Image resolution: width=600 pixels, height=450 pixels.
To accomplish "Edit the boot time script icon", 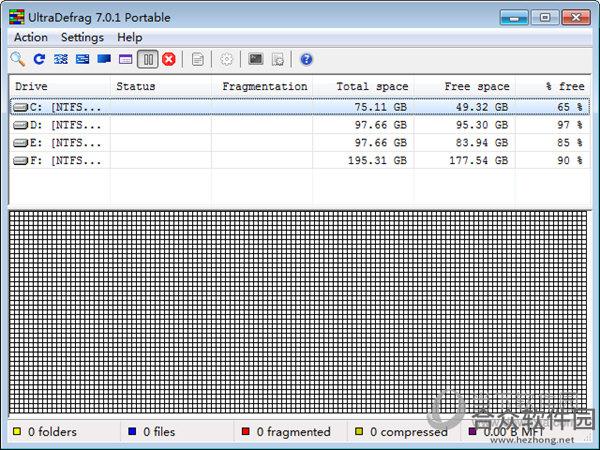I will (278, 59).
